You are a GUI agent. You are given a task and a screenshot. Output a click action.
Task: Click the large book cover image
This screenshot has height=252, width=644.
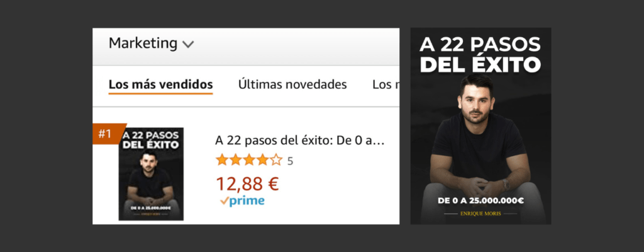480,126
